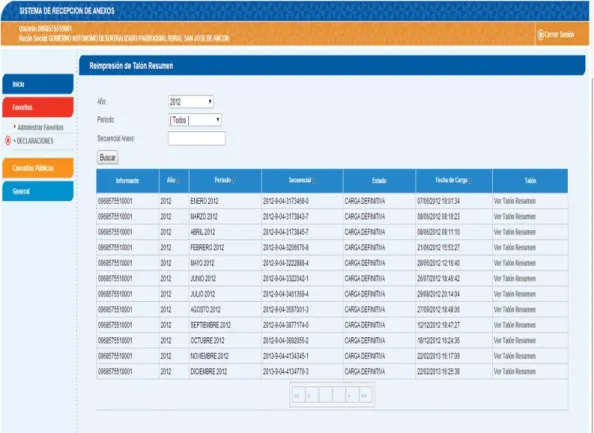Open the Año dropdown showing 2012
Image resolution: width=594 pixels, height=433 pixels.
click(x=191, y=102)
